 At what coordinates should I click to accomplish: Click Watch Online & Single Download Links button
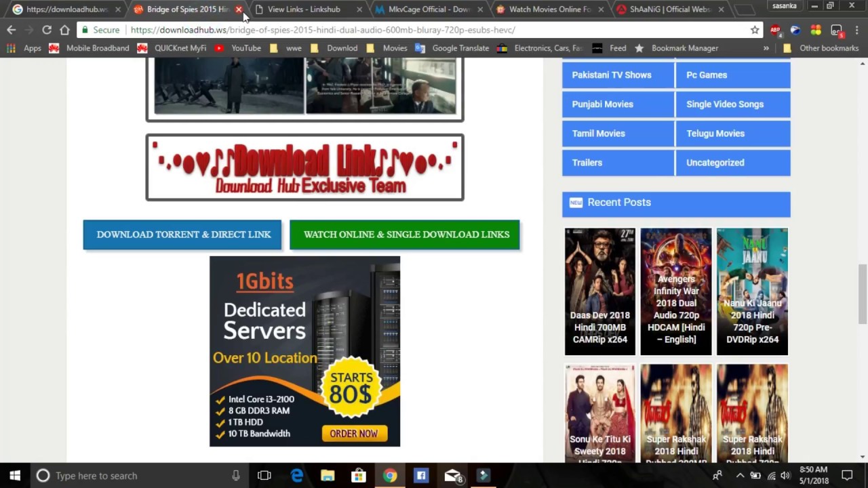(x=405, y=235)
